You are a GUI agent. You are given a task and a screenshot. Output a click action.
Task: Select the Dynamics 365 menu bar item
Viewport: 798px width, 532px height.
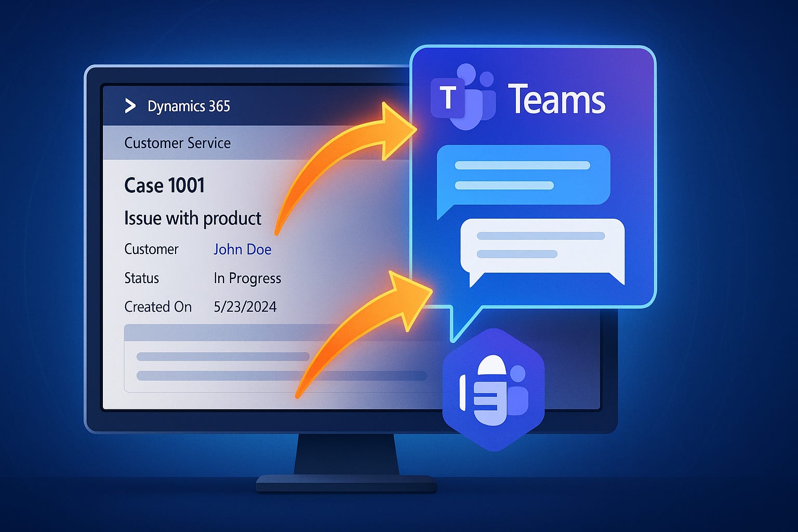[x=188, y=107]
